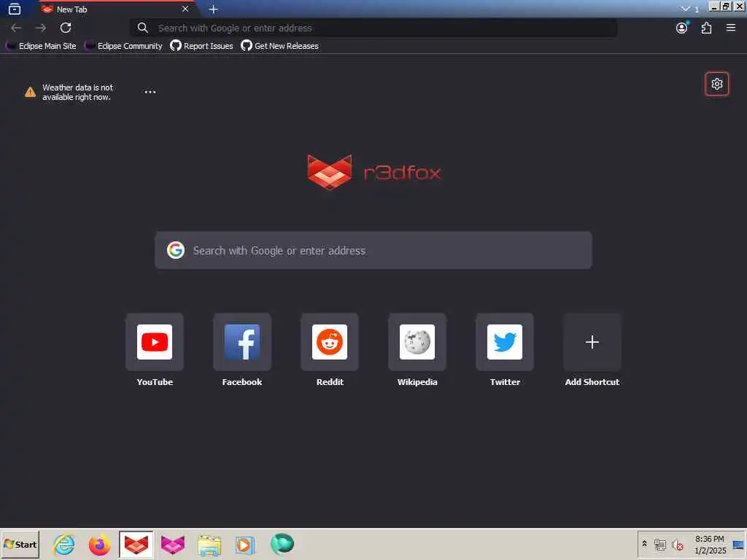Launch the pink fox browser taskbar icon
Screen dimensions: 747x560
coord(172,545)
